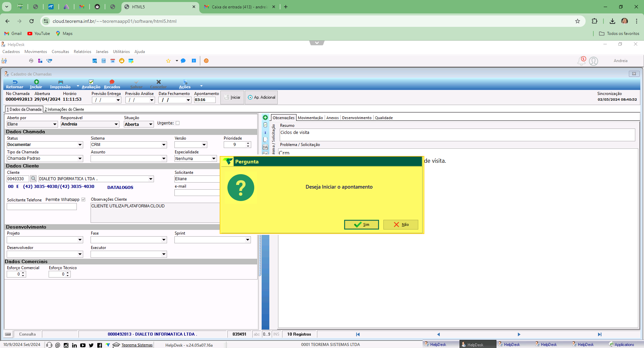Click the notification bell with badge
The height and width of the screenshot is (348, 644).
(x=581, y=61)
